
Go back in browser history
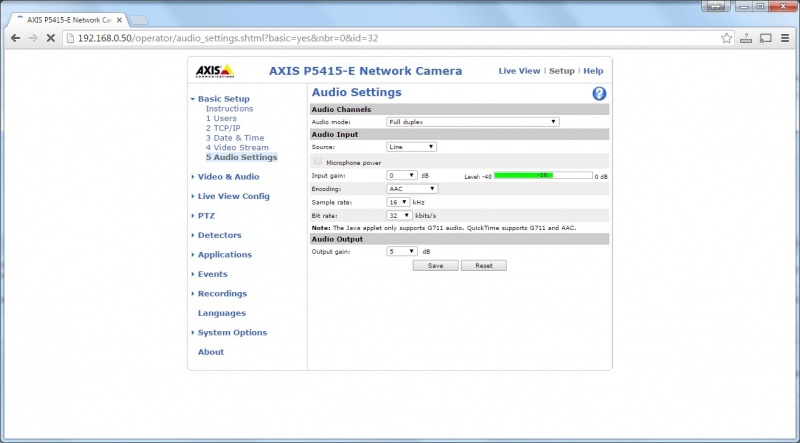15,38
